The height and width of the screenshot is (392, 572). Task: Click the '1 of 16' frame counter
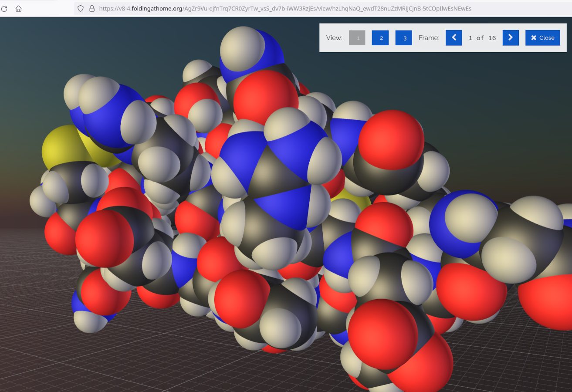point(483,38)
